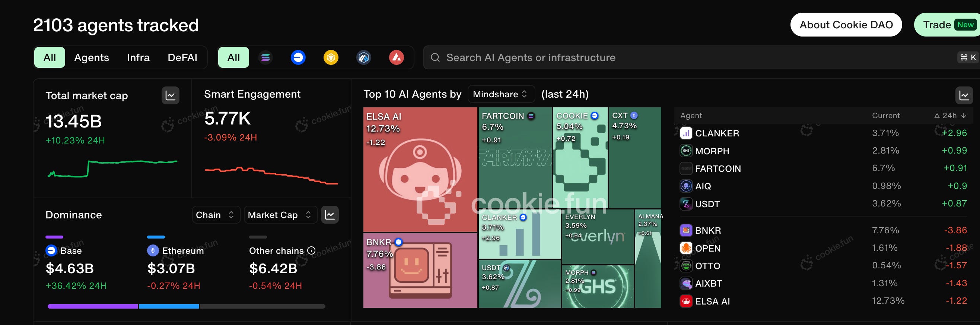Click USDT agent logo in table

[685, 204]
